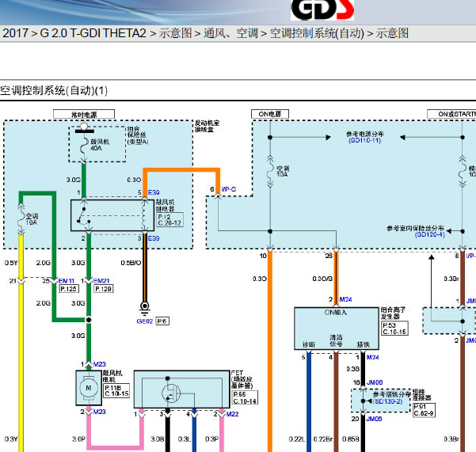Viewport: 476px width, 452px height.
Task: Open the P.66 C.10-14 FET reference box
Action: point(245,397)
